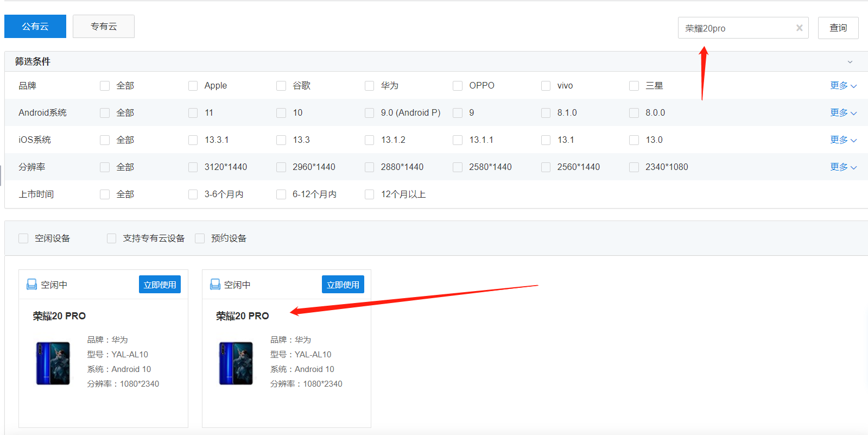Screen dimensions: 868x435
Task: Check the 2580*1440 resolution checkbox
Action: click(458, 167)
